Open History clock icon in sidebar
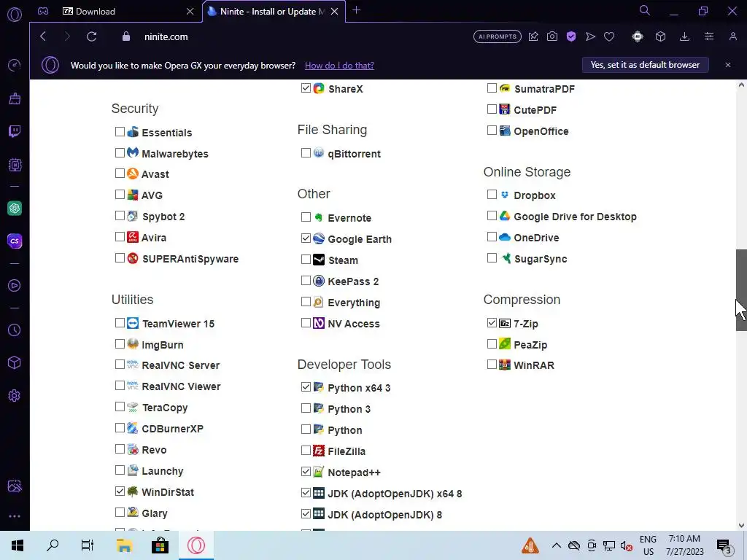 [x=15, y=330]
